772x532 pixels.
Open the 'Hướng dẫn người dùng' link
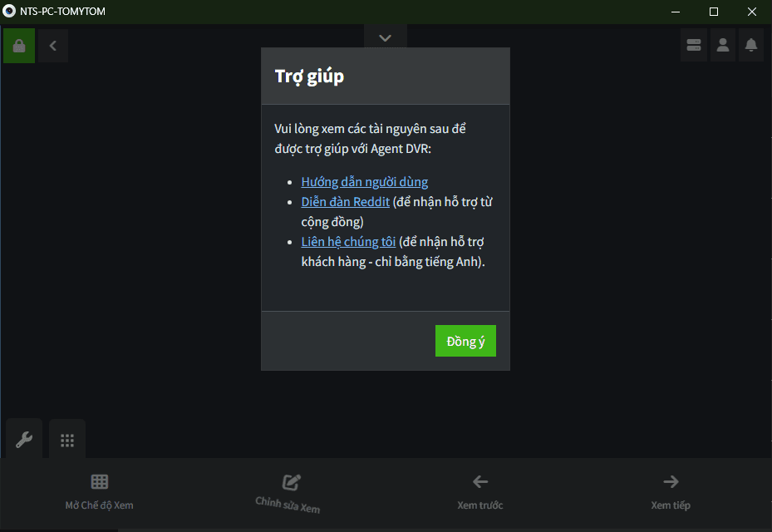click(364, 182)
